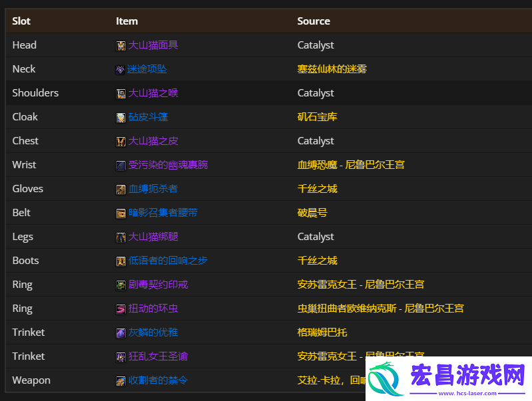
Task: Click the Boots slot item icon
Action: click(x=121, y=261)
